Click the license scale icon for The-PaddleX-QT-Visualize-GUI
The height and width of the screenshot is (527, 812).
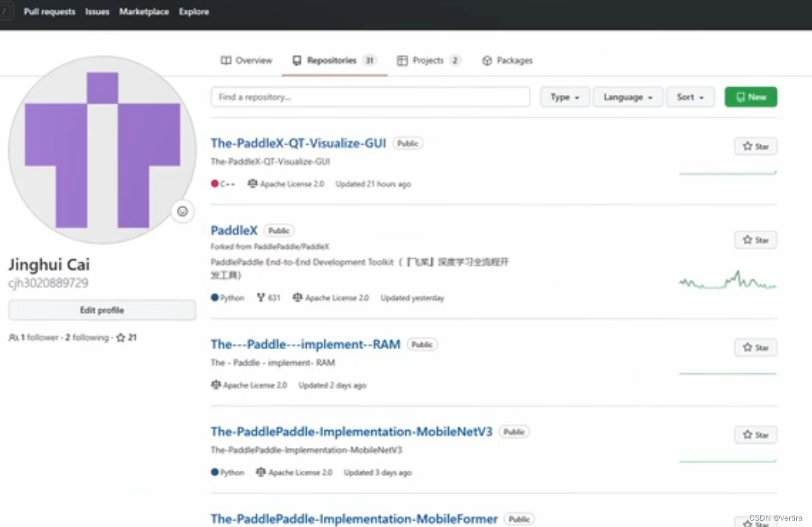(252, 183)
